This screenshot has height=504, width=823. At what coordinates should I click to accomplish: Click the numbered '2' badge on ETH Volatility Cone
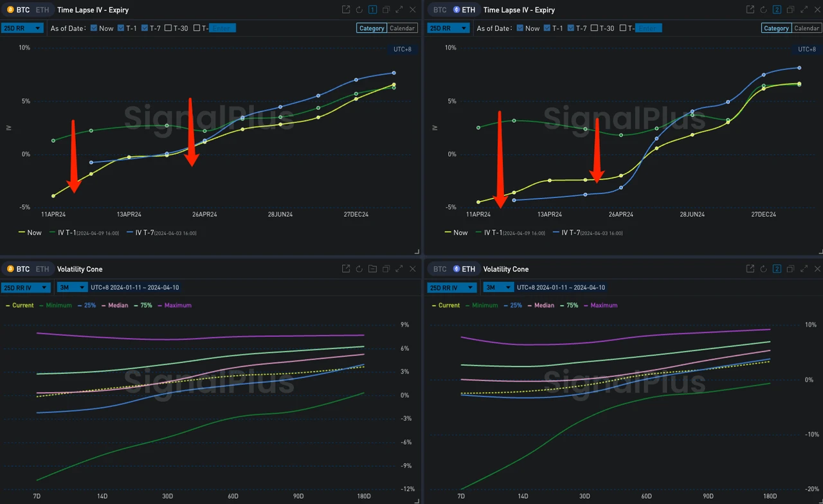click(777, 269)
